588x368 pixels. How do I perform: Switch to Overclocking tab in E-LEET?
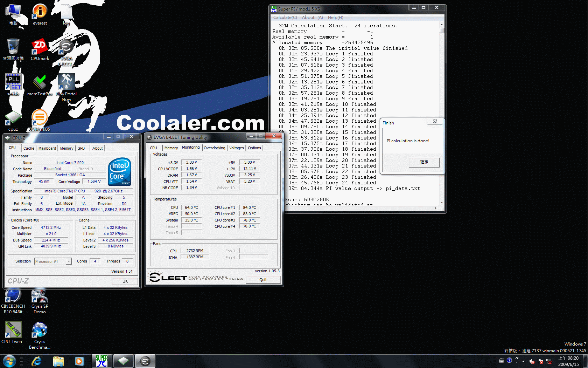pyautogui.click(x=215, y=148)
